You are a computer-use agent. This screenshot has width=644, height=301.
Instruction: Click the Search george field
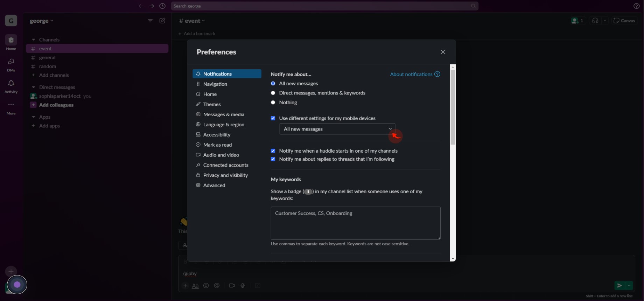click(x=324, y=6)
